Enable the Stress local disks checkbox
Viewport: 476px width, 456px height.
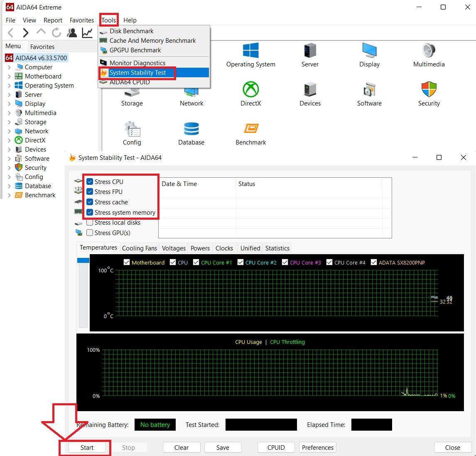(90, 223)
